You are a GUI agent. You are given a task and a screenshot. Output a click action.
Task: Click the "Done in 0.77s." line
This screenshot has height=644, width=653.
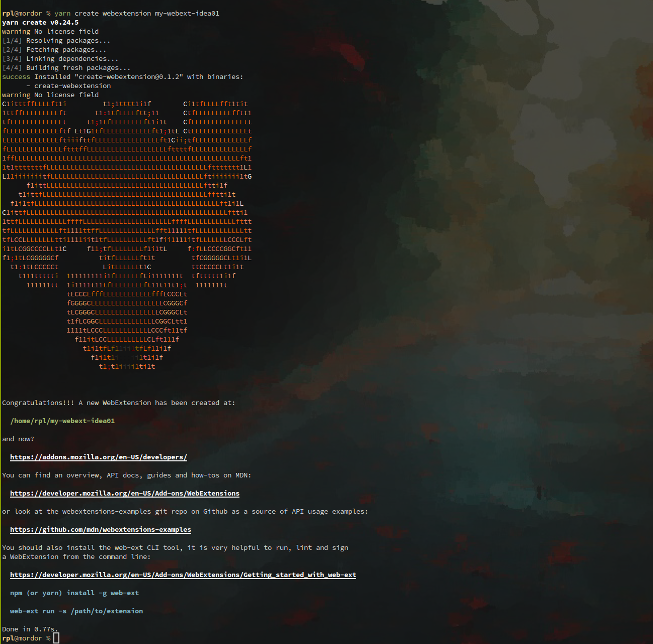pyautogui.click(x=30, y=629)
